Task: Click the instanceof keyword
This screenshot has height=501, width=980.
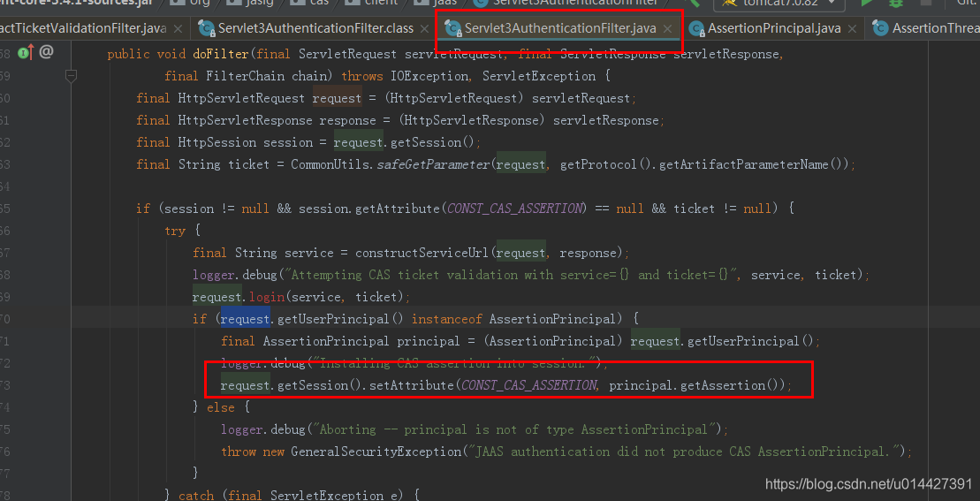Action: pyautogui.click(x=447, y=319)
